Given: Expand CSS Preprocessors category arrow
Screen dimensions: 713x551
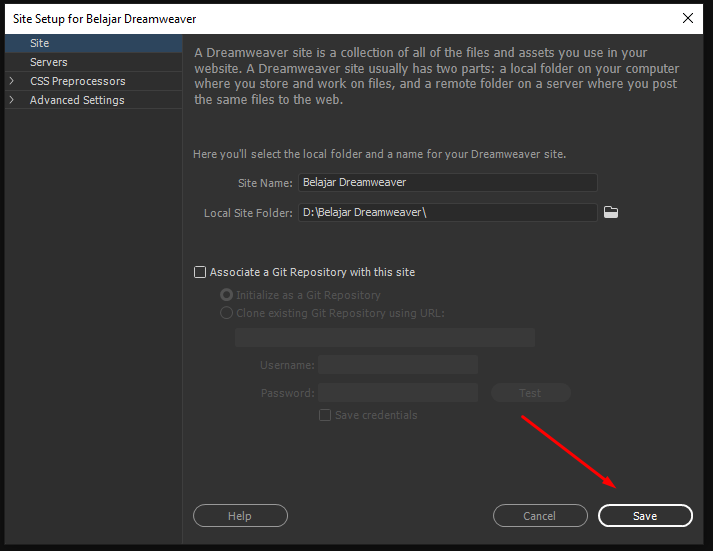Looking at the screenshot, I should pos(12,81).
